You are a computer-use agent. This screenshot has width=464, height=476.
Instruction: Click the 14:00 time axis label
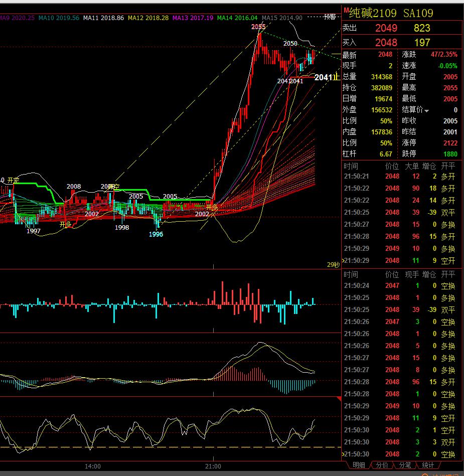pos(93,466)
